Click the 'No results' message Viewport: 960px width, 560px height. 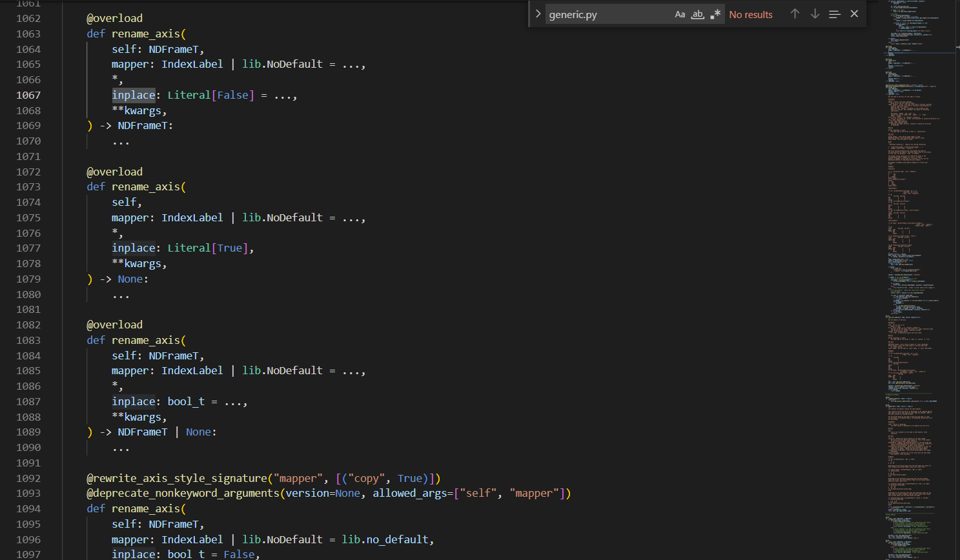pos(751,14)
